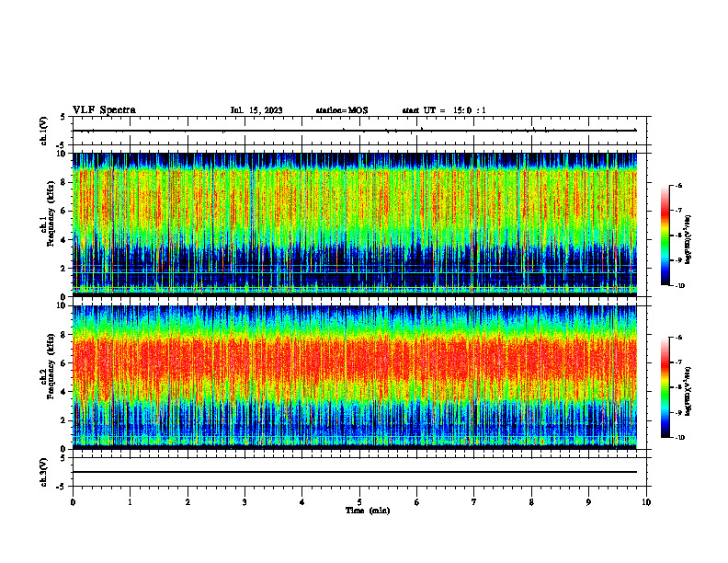
Task: Click the time axis tick label "5"
Action: [x=359, y=502]
